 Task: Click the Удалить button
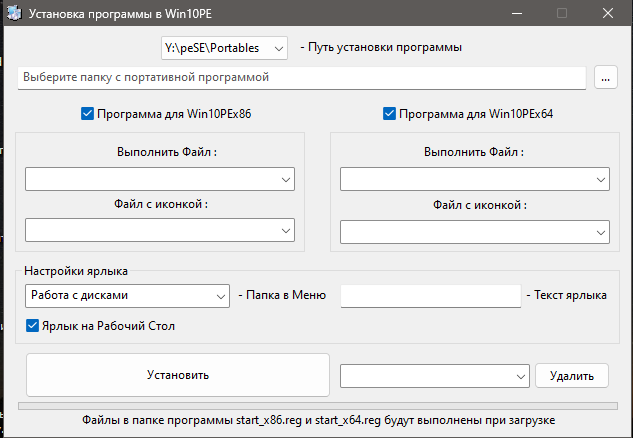click(x=572, y=376)
